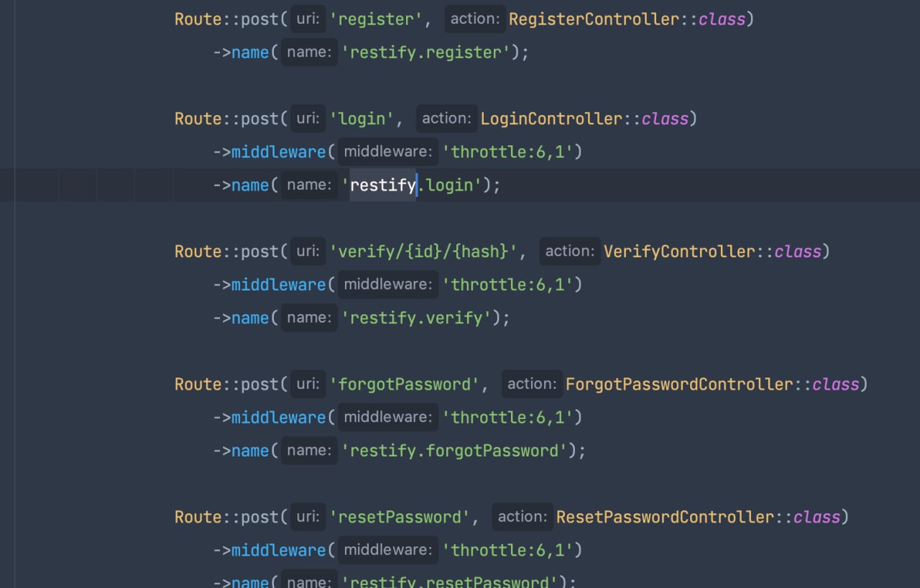Place cursor in the 'register' URI string

(x=377, y=19)
